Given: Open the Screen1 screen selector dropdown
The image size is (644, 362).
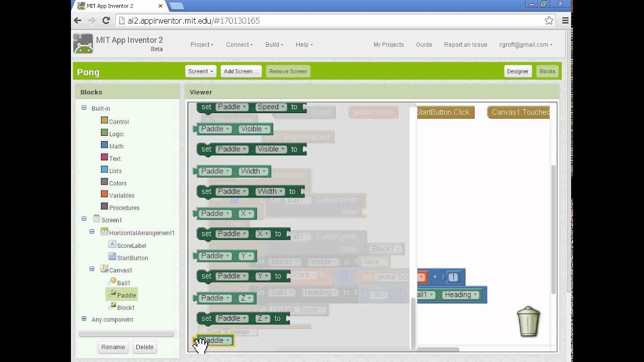Looking at the screenshot, I should coord(201,71).
